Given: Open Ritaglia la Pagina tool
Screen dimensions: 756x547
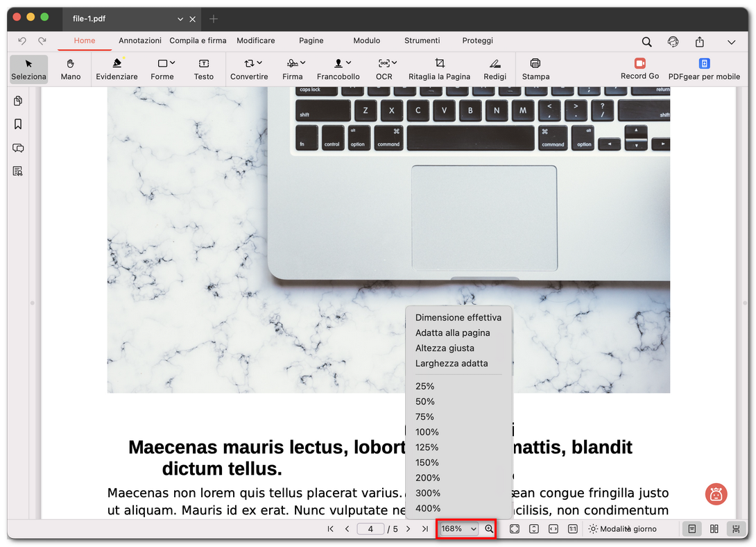Looking at the screenshot, I should pos(439,69).
